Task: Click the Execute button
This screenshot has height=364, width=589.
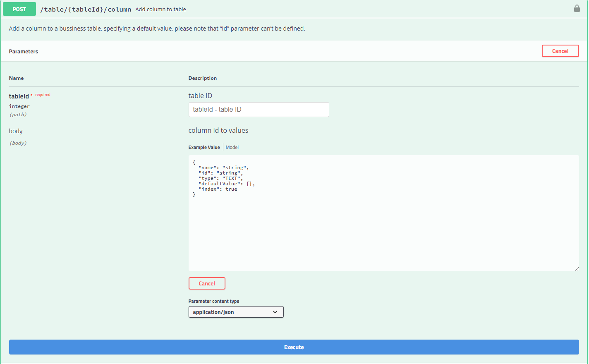Action: 294,347
